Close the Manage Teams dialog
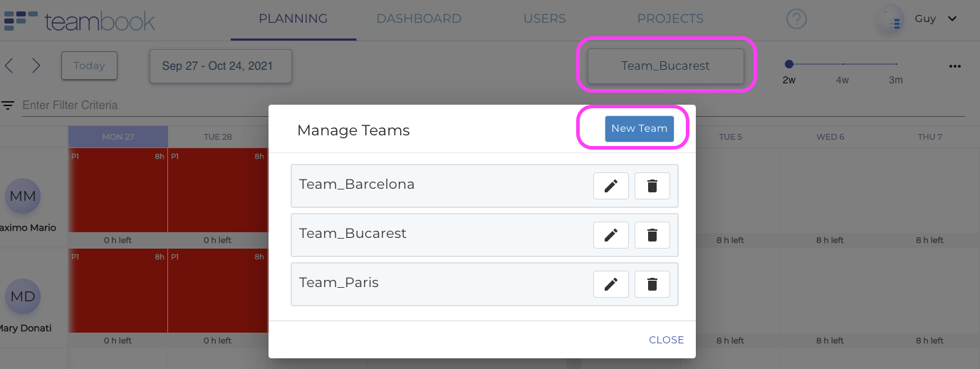Viewport: 980px width, 369px height. click(x=666, y=340)
